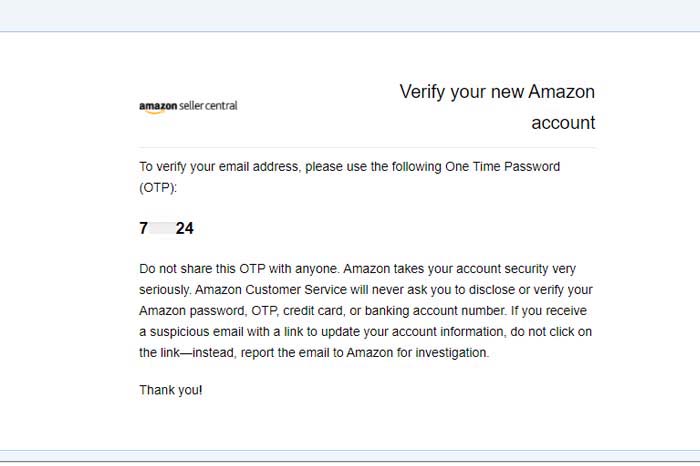Click the horizontal divider under the heading
Image resolution: width=700 pixels, height=466 pixels.
click(367, 148)
